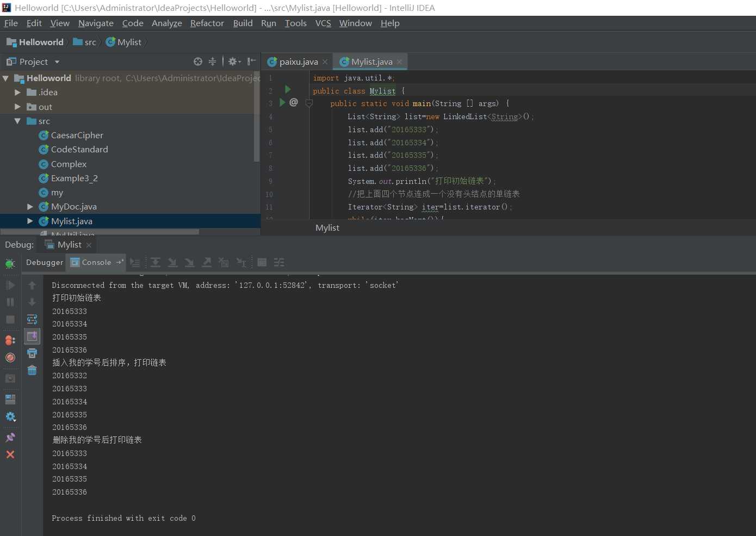This screenshot has height=536, width=756.
Task: Toggle Soft-Wrap in the console sidebar
Action: tap(32, 319)
